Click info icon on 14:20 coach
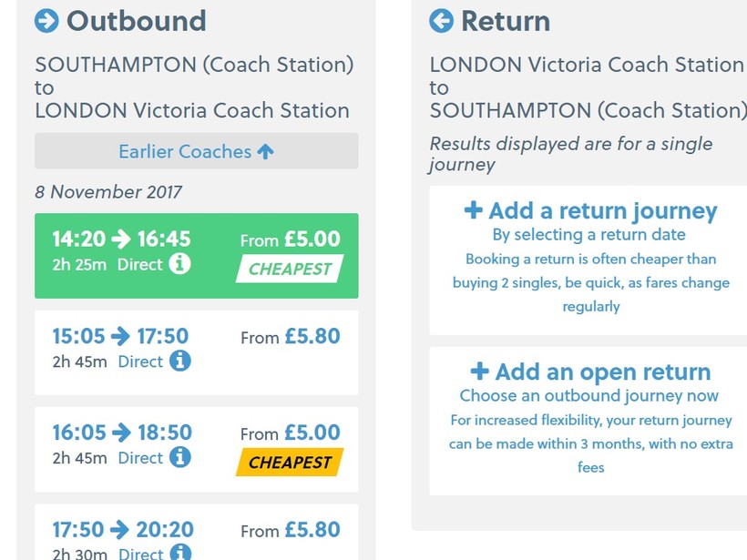 coord(180,264)
